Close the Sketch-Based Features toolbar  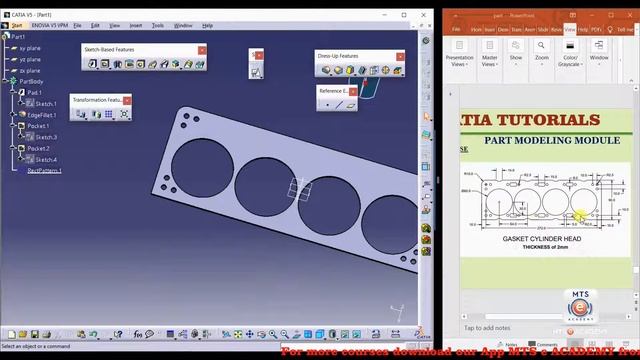coord(202,50)
